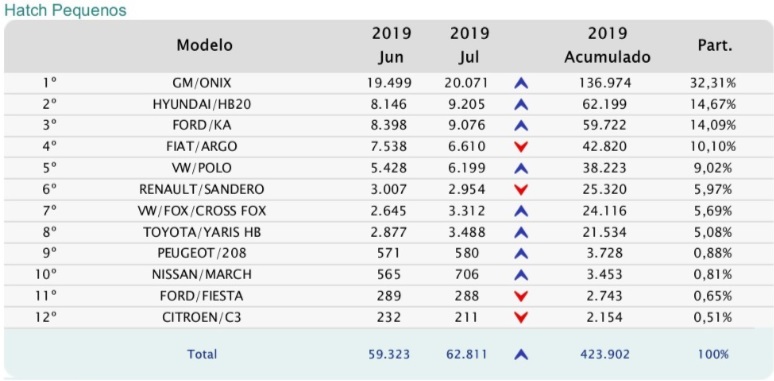Select the PEUGEOT/208 model name
This screenshot has height=381, width=774.
coord(201,253)
